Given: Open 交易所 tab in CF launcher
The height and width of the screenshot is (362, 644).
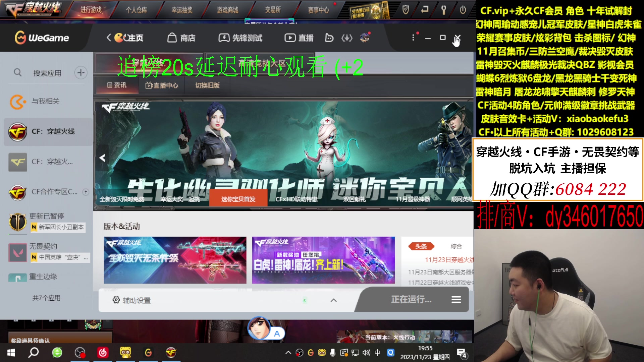Looking at the screenshot, I should 273,10.
